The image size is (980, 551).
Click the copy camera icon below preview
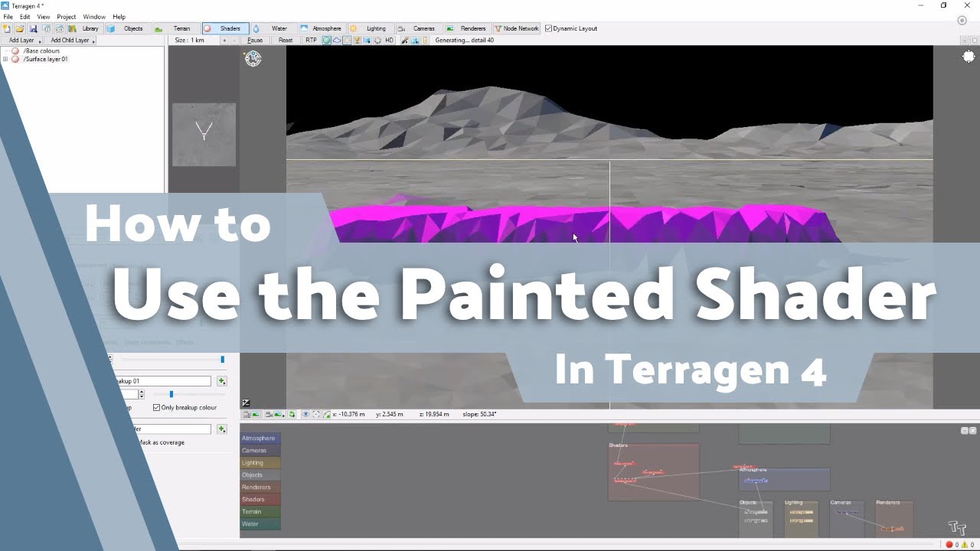tap(251, 414)
